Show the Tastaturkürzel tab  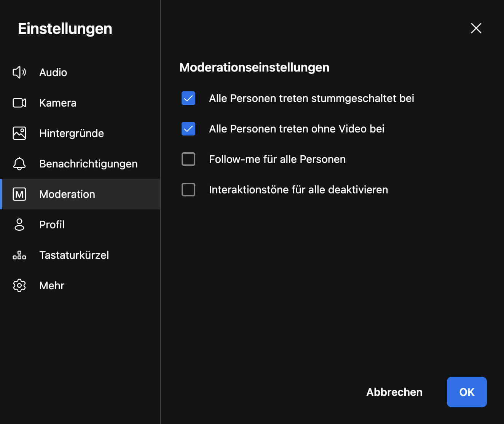pyautogui.click(x=80, y=255)
